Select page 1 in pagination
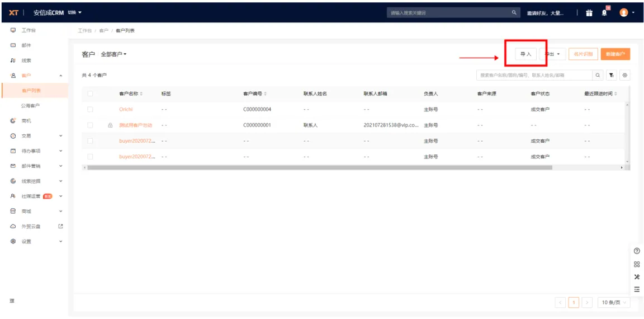This screenshot has width=644, height=319. click(x=574, y=303)
